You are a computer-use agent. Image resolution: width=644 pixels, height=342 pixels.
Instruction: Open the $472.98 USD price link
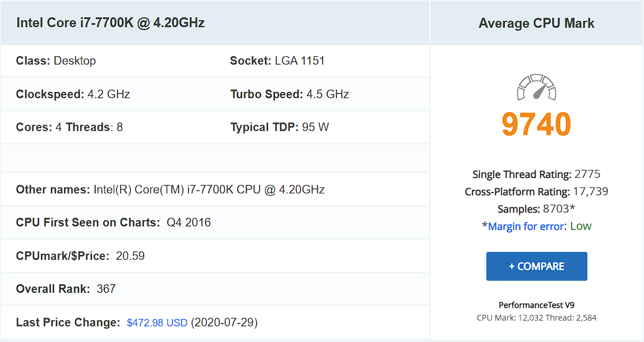(157, 323)
